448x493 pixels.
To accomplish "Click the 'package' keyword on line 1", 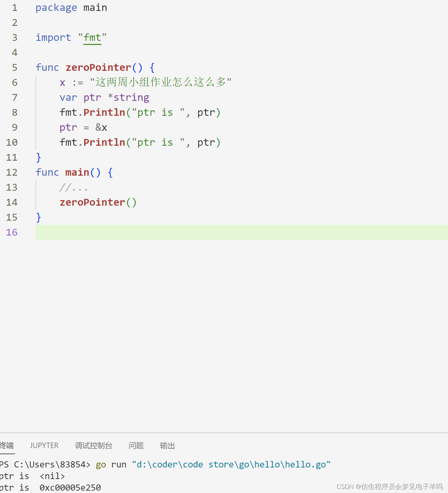I will [x=56, y=8].
